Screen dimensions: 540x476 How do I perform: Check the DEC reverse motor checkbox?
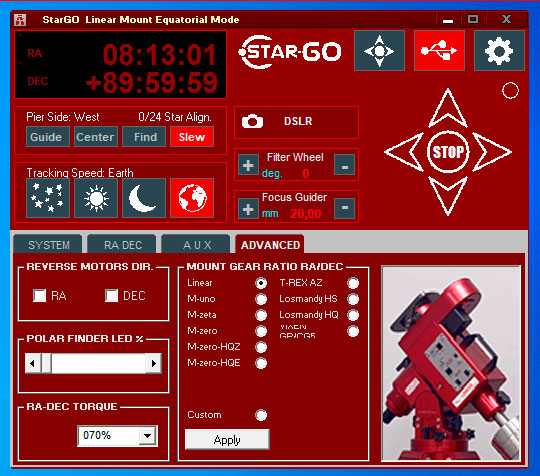pyautogui.click(x=112, y=296)
